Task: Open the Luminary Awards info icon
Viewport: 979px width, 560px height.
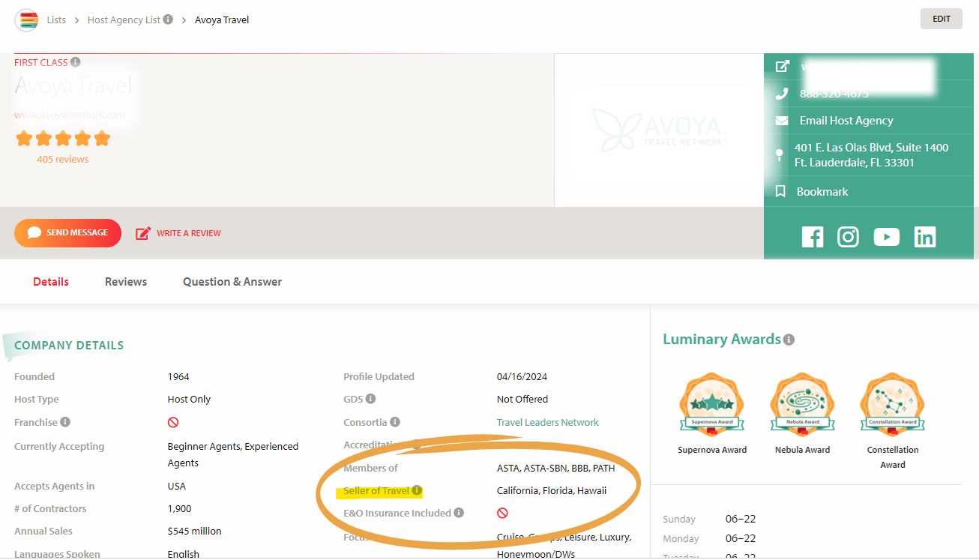Action: click(789, 340)
